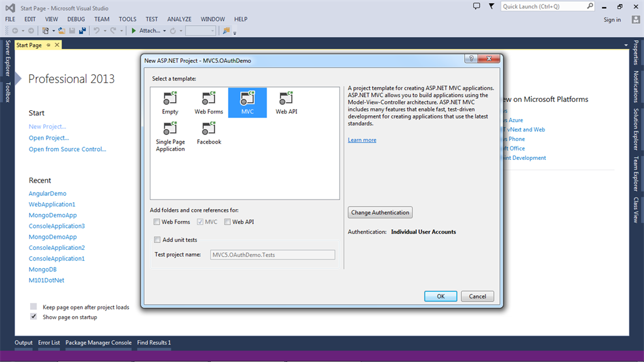
Task: Open AngularDemo from the Recent list
Action: (x=47, y=193)
